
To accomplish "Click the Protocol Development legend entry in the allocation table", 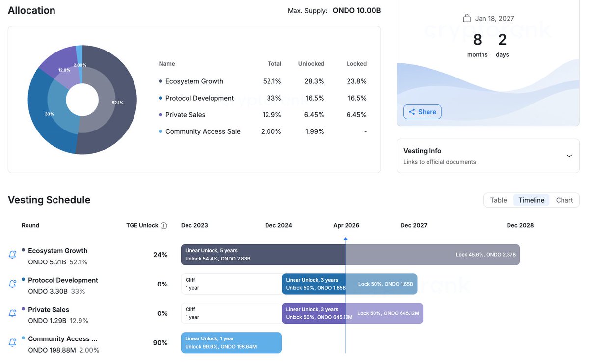I will (x=196, y=98).
